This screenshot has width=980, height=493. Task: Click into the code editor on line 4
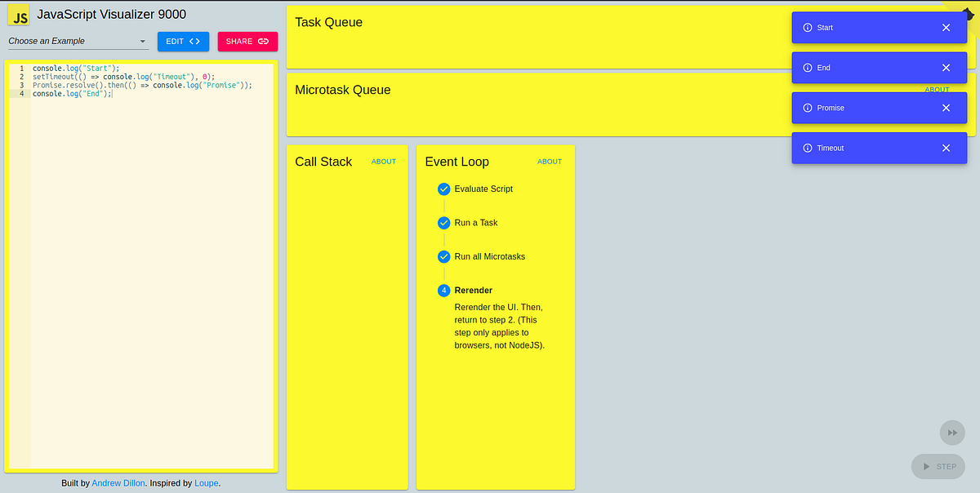[x=151, y=94]
